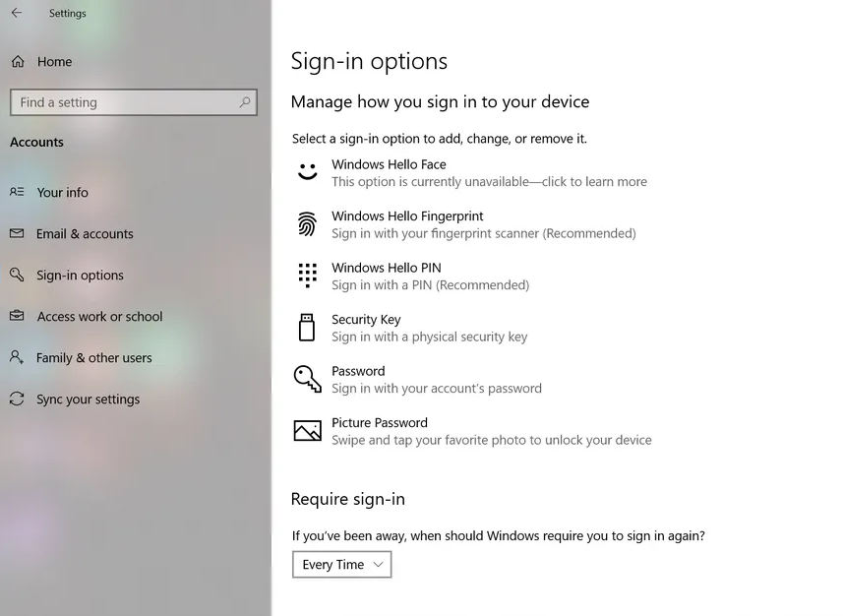Viewport: 843px width, 616px height.
Task: Click the Picture Password image icon
Action: pos(308,430)
